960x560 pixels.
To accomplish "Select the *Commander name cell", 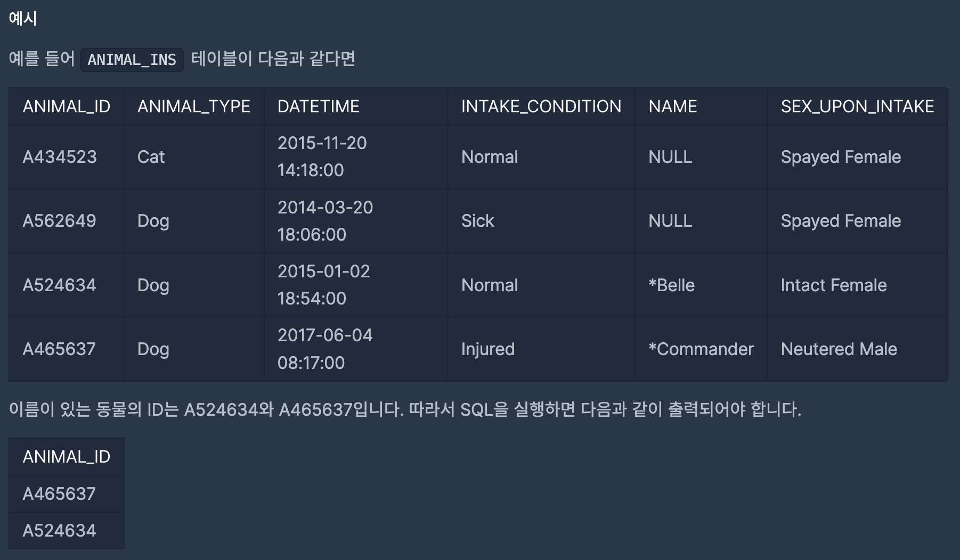I will tap(701, 349).
